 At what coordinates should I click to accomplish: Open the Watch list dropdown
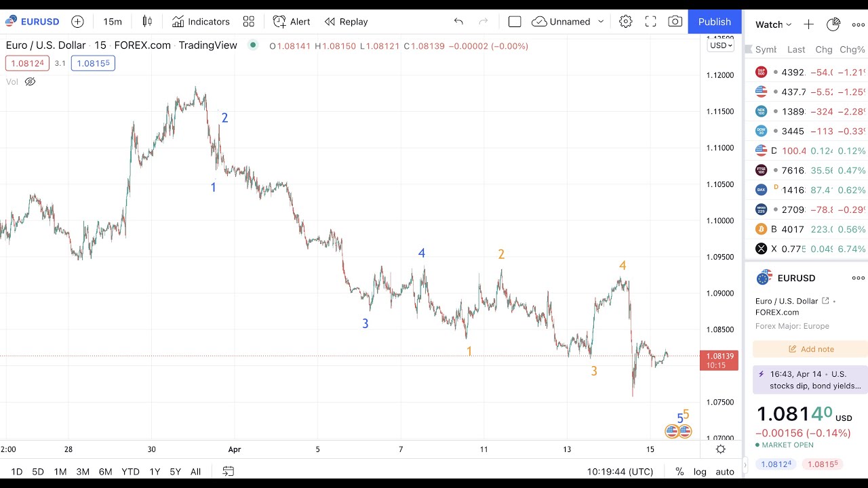774,24
